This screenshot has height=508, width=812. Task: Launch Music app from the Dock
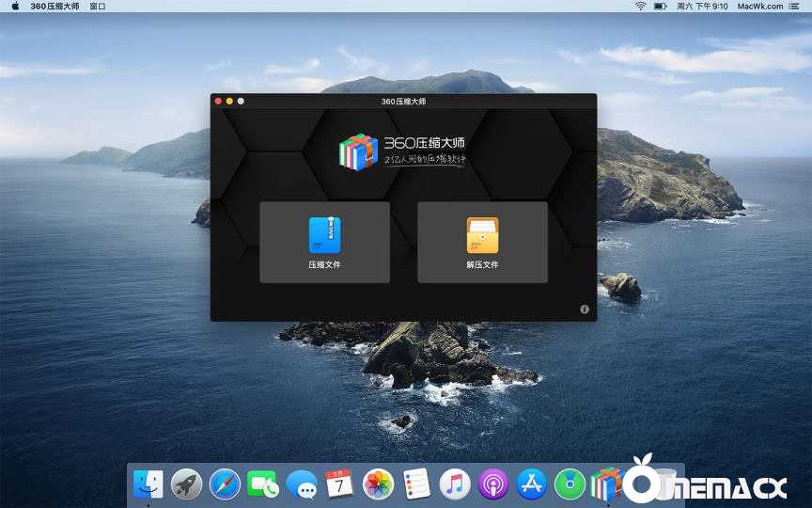455,484
